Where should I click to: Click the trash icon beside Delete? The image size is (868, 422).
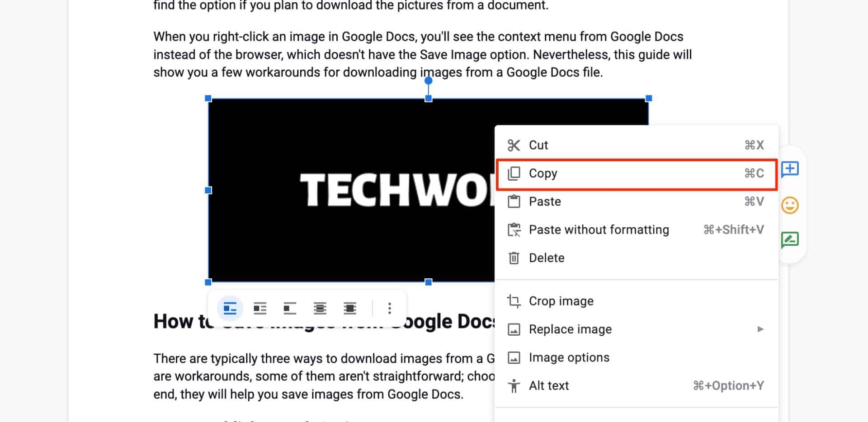coord(514,258)
